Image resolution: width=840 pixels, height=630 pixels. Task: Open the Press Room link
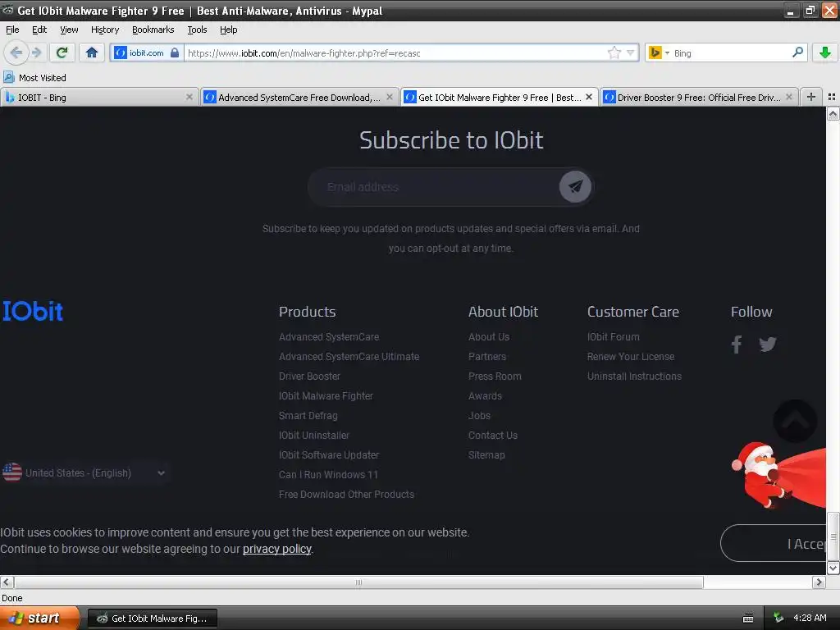pyautogui.click(x=495, y=377)
